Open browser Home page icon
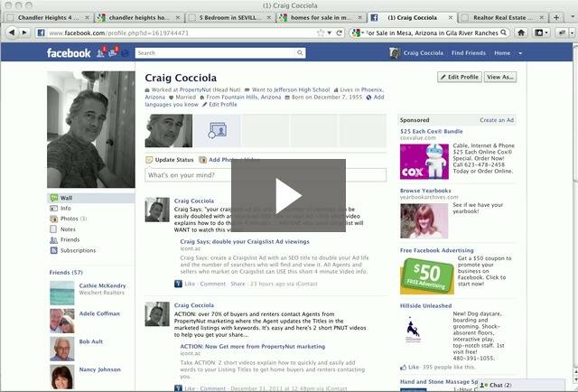This screenshot has width=578, height=392. (521, 33)
